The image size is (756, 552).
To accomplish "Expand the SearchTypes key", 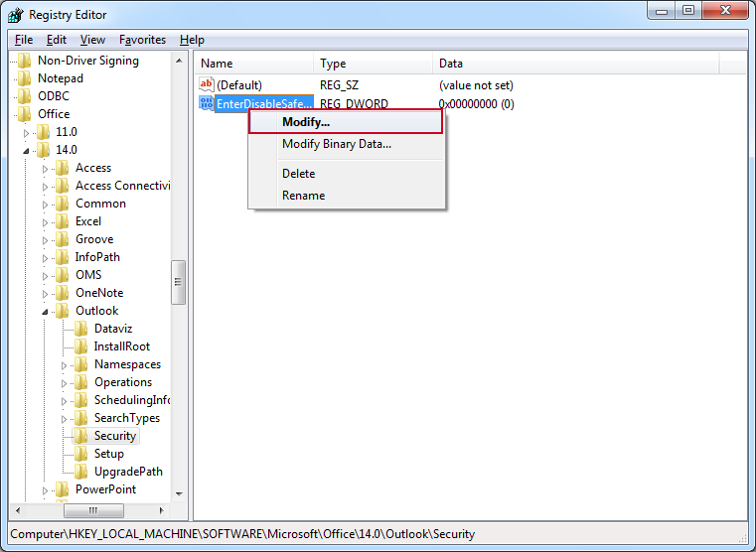I will (x=64, y=419).
